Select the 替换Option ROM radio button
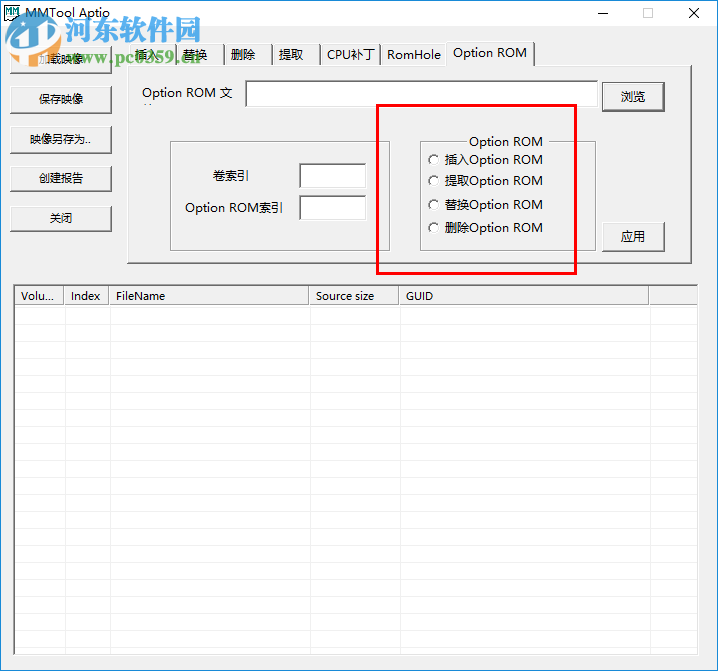The height and width of the screenshot is (671, 718). 485,205
